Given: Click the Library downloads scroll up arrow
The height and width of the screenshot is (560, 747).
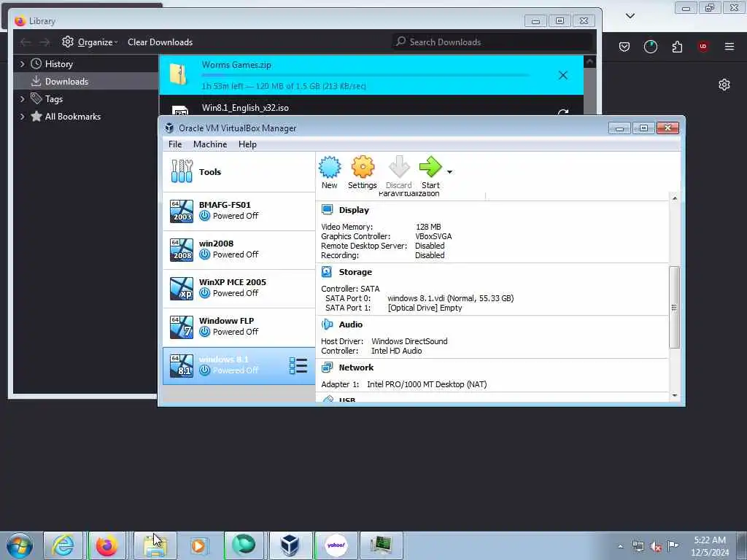Looking at the screenshot, I should click(x=589, y=61).
